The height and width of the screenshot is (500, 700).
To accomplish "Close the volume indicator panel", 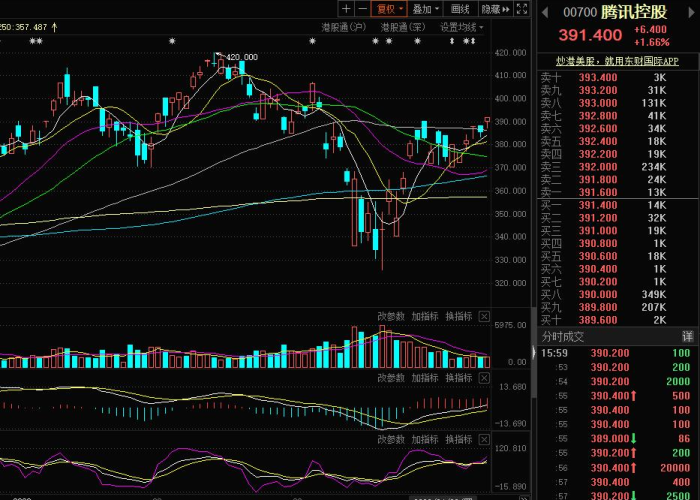I will (x=484, y=317).
